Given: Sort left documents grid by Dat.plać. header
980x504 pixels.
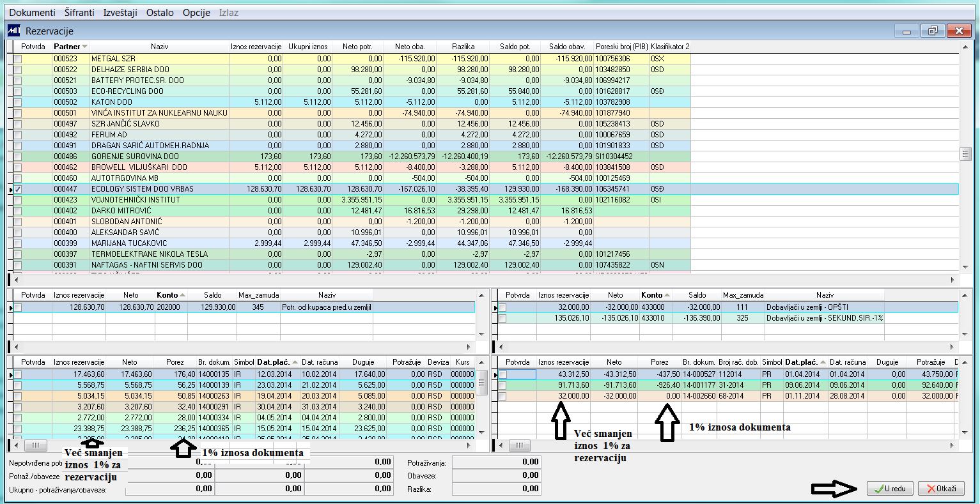Looking at the screenshot, I should coord(277,362).
